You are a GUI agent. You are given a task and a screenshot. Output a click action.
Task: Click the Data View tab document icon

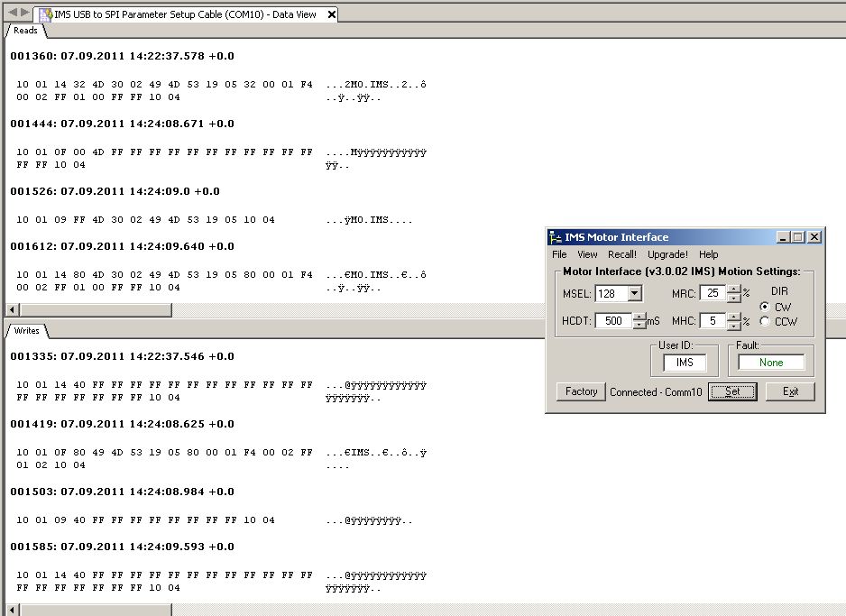(x=46, y=15)
